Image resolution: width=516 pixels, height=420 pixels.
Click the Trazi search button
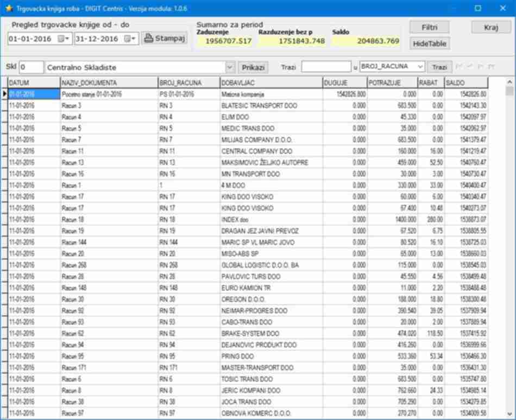pos(439,67)
